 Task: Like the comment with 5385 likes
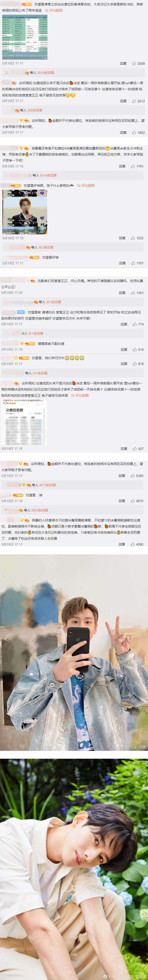point(133,476)
